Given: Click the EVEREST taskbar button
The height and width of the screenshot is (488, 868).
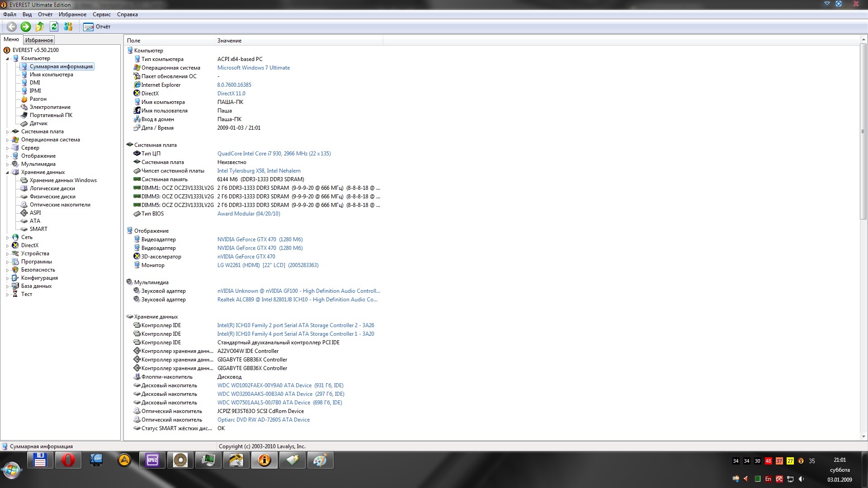Looking at the screenshot, I should tap(264, 460).
